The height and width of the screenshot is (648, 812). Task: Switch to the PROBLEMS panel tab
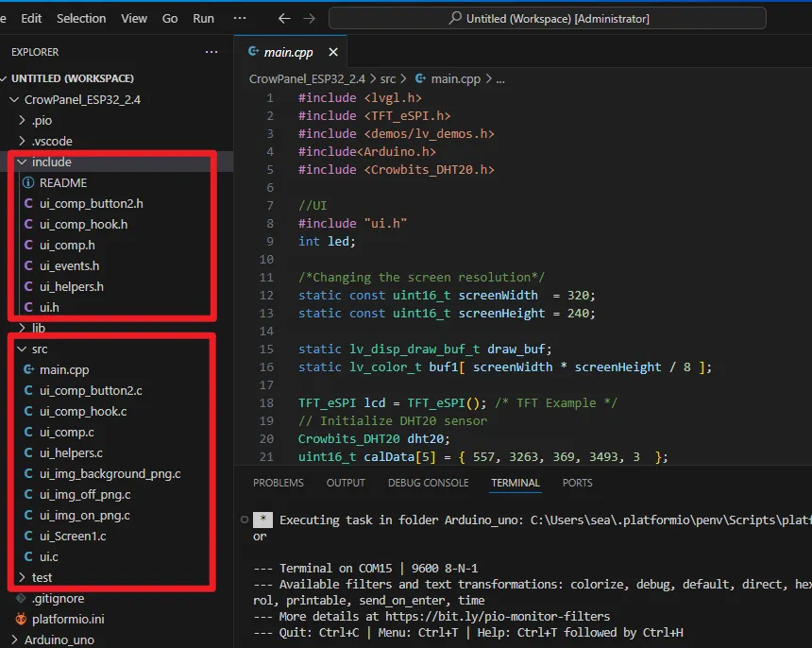(x=279, y=483)
